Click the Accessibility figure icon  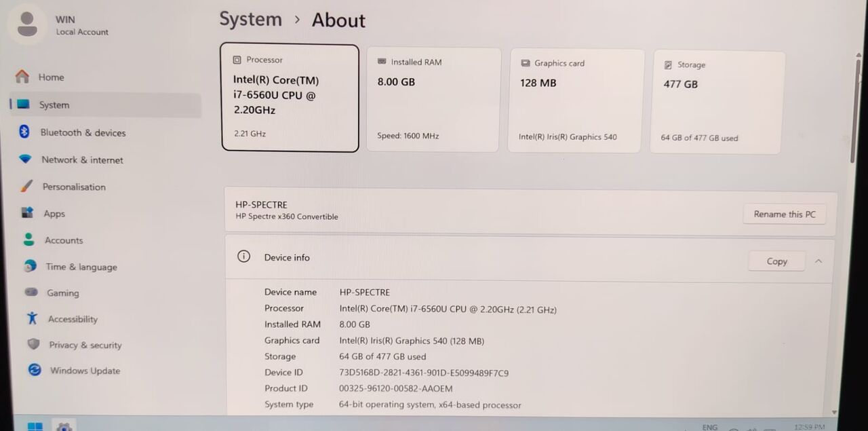tap(32, 318)
